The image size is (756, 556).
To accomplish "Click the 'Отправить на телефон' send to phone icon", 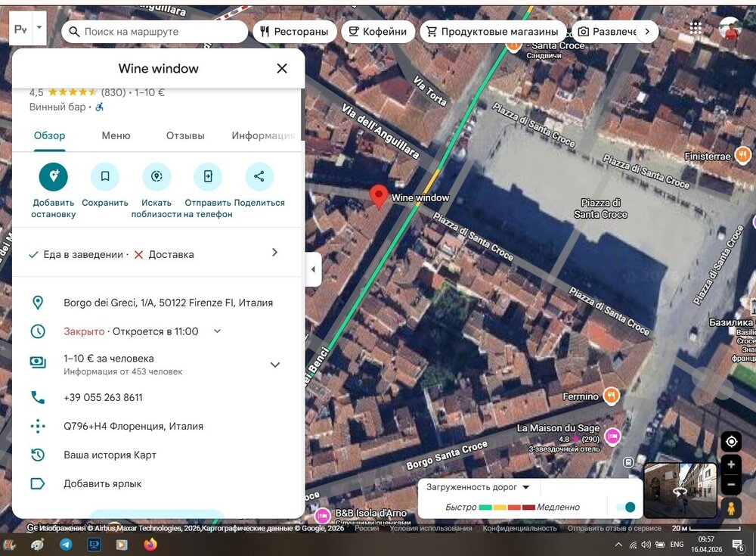I will 208,176.
